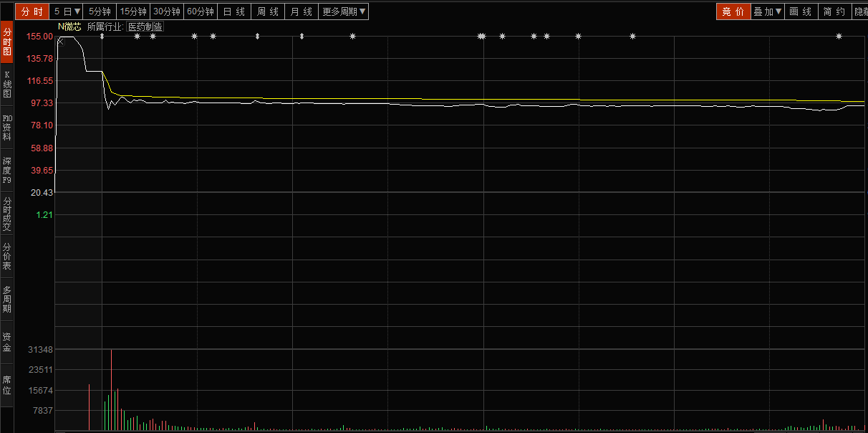Switch to 日线 daily chart
This screenshot has width=868, height=433.
point(233,11)
